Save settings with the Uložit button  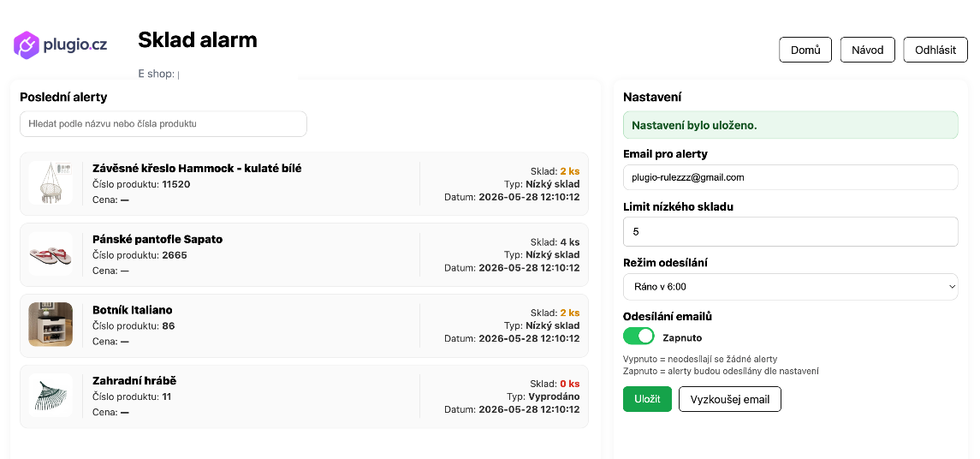pos(648,399)
